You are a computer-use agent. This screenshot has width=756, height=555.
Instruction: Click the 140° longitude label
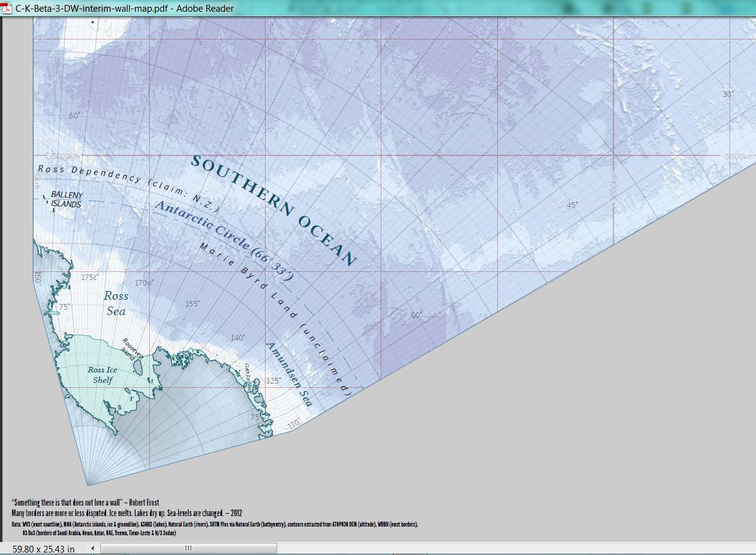coord(238,337)
